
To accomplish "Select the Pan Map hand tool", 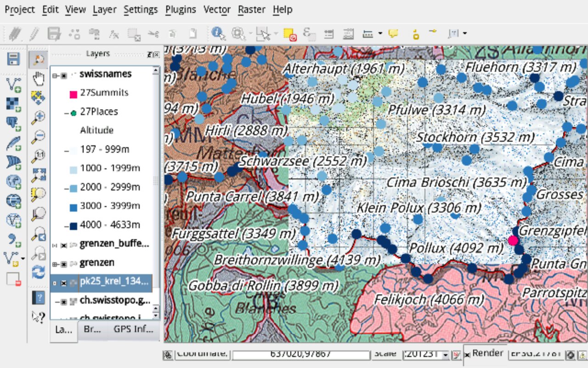I will coord(39,79).
